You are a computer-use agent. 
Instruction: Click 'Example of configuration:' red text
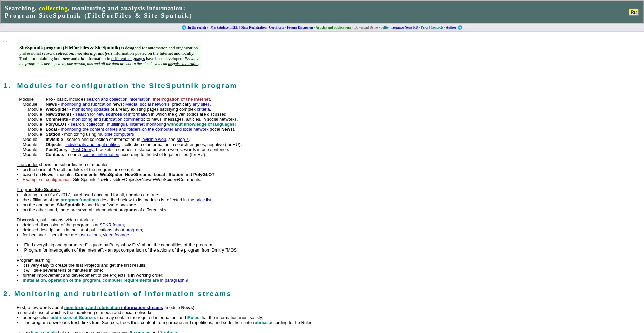[47, 180]
